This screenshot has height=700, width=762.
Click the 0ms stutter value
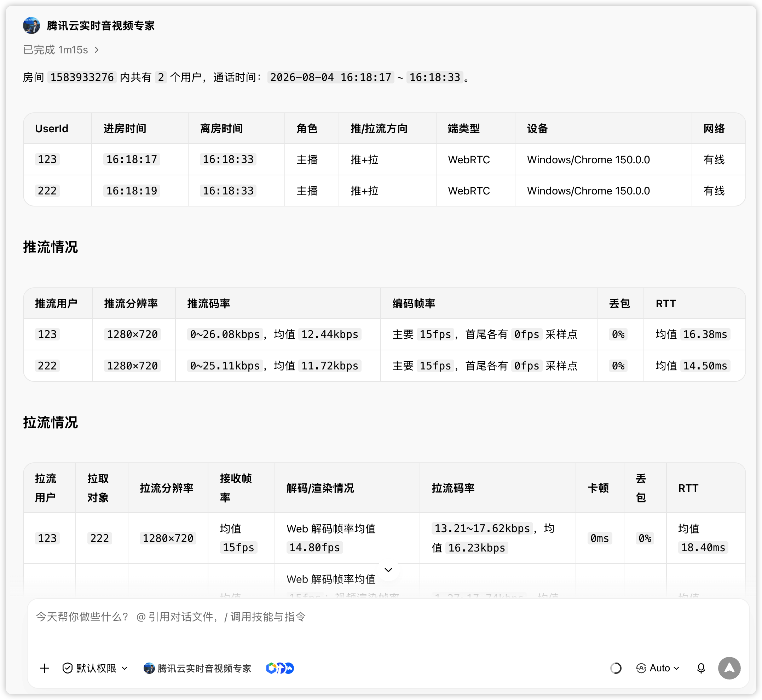[x=600, y=538]
